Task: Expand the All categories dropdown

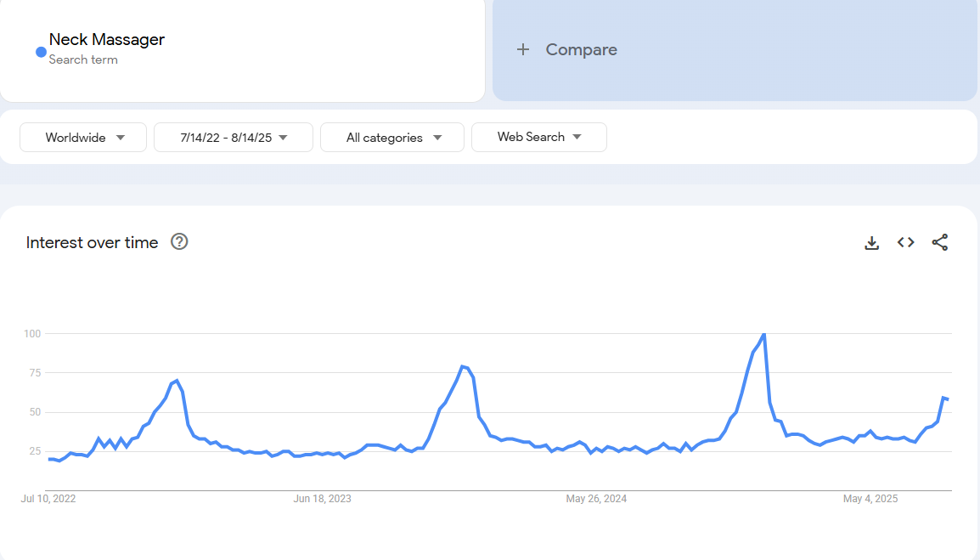Action: (392, 138)
